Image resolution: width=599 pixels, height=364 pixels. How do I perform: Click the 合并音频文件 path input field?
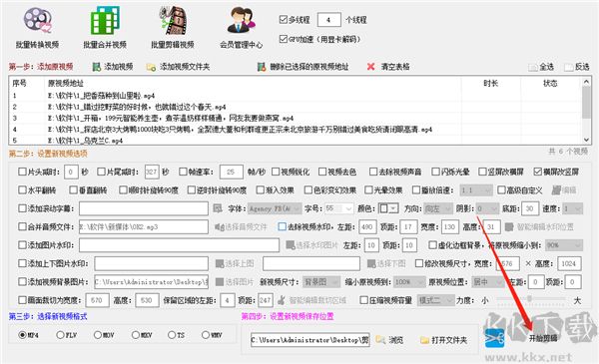pos(144,227)
